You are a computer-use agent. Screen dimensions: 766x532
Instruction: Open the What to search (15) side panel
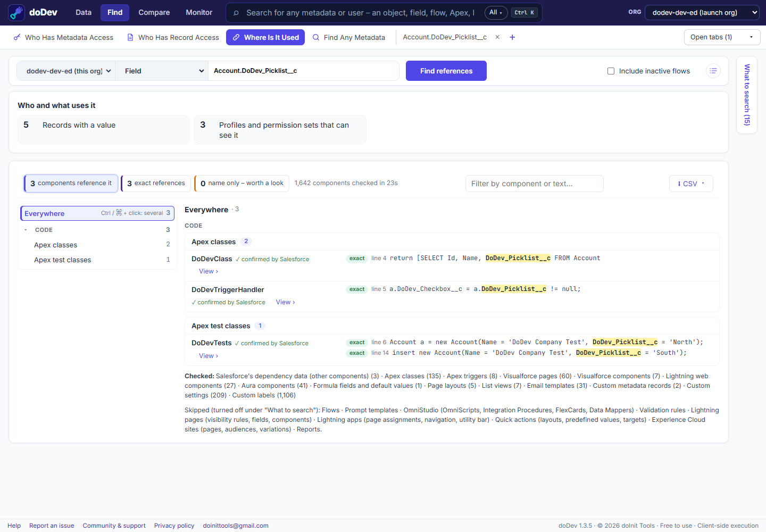coord(747,95)
